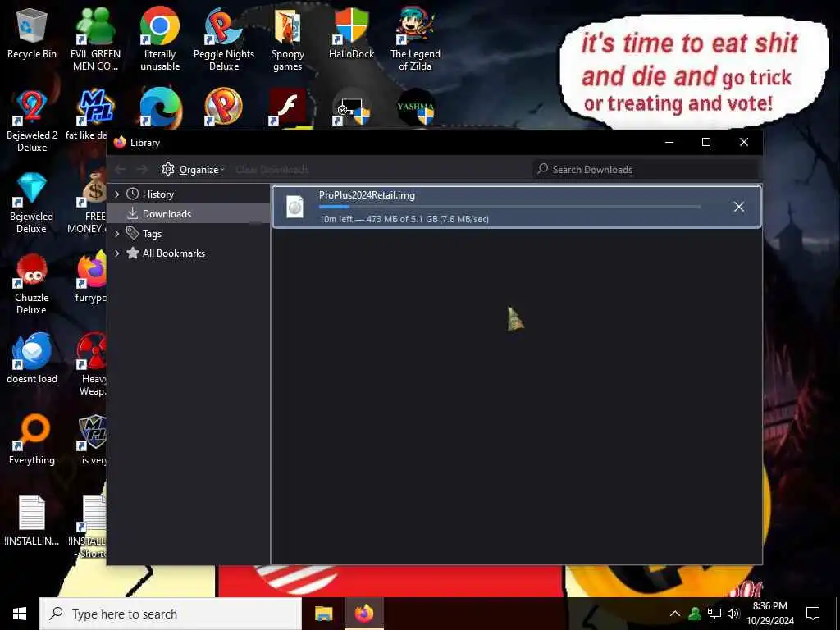Open the notification center icon
Screen dimensions: 840x630
[813, 614]
